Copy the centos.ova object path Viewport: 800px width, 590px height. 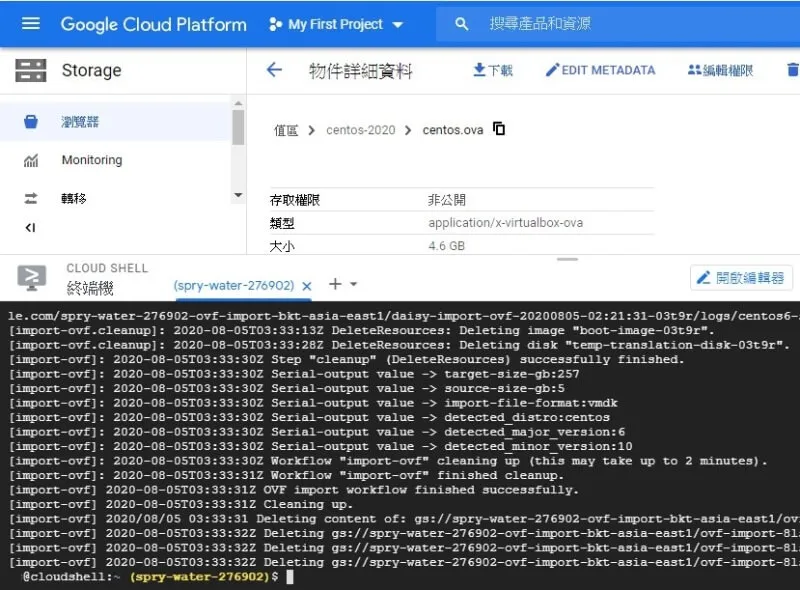click(500, 129)
